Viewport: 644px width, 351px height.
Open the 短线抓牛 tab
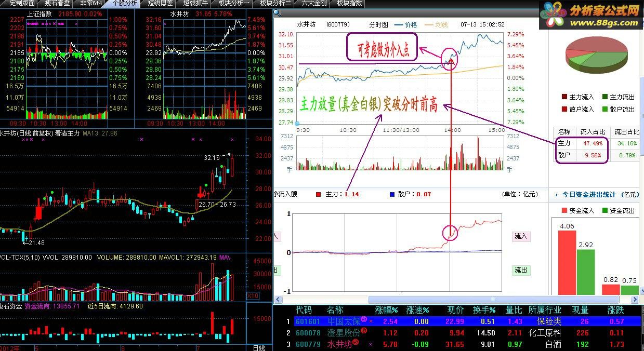pyautogui.click(x=196, y=3)
